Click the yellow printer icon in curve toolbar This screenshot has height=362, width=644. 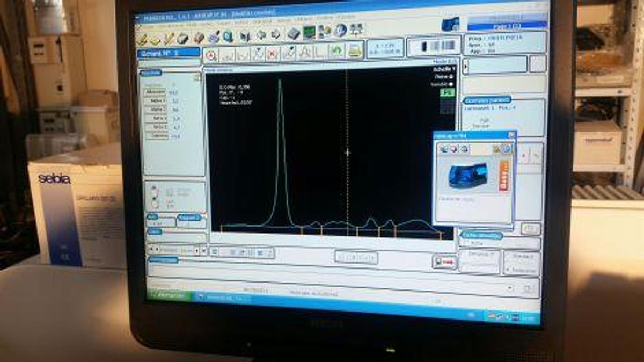point(354,50)
